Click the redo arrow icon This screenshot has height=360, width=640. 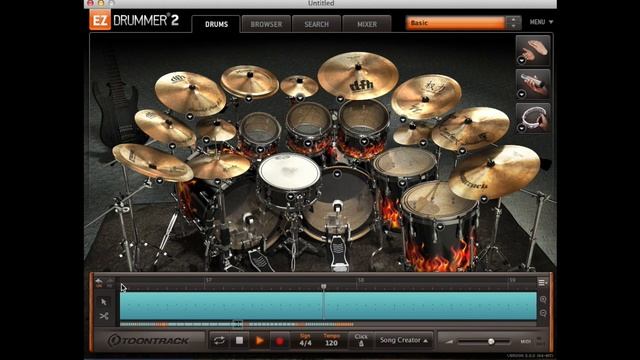click(x=110, y=282)
